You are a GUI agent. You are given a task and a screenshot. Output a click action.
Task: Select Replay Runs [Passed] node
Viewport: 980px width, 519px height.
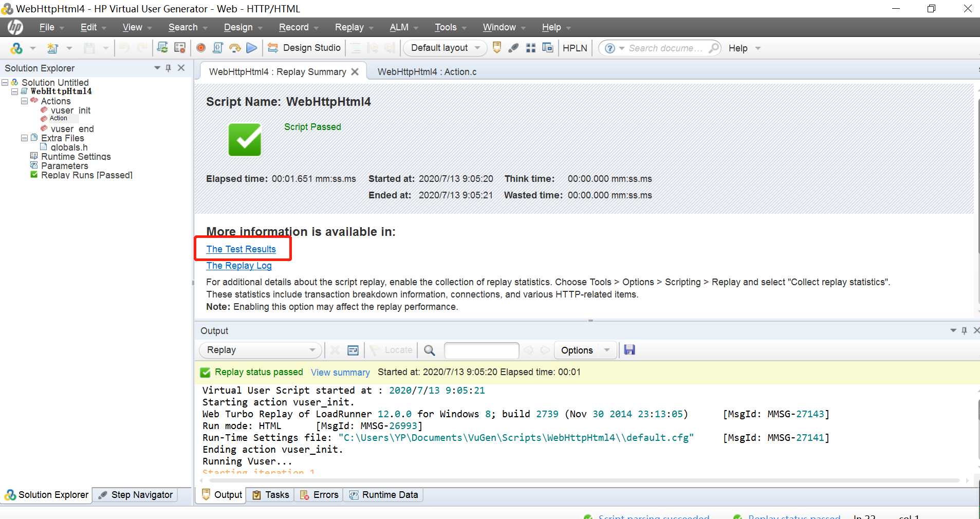86,175
